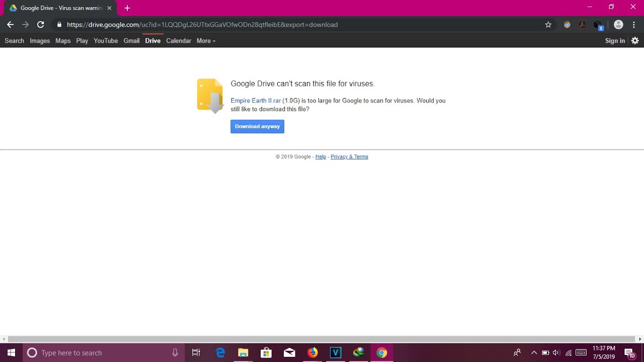Open the Chrome profile avatar icon

pos(618,25)
